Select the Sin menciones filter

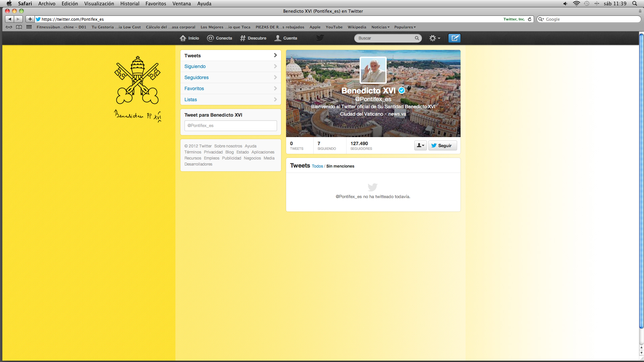tap(340, 166)
